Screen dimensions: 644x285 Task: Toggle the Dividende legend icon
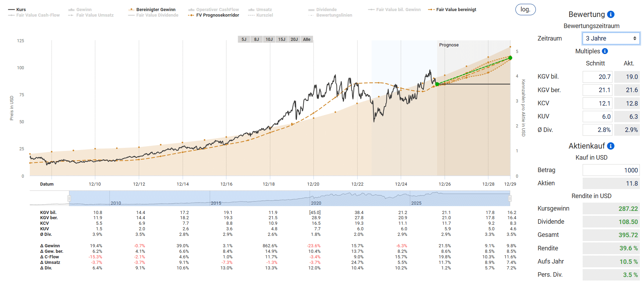[x=311, y=10]
